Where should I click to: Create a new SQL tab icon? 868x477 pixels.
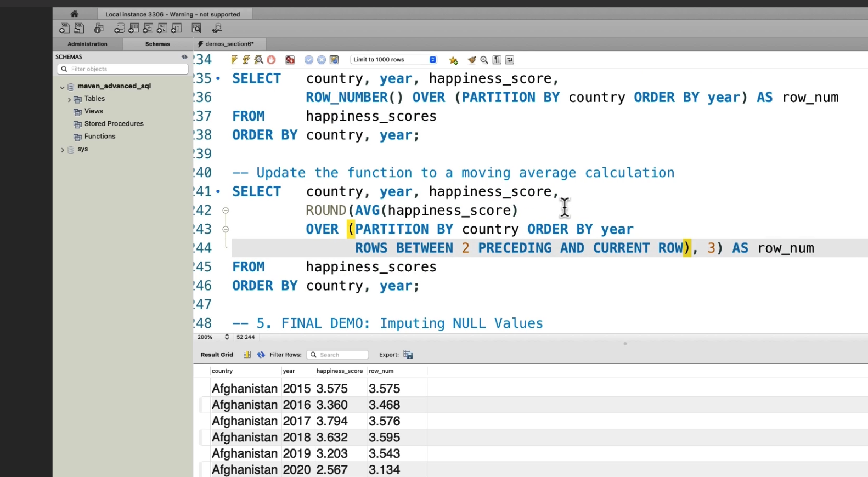(x=65, y=29)
